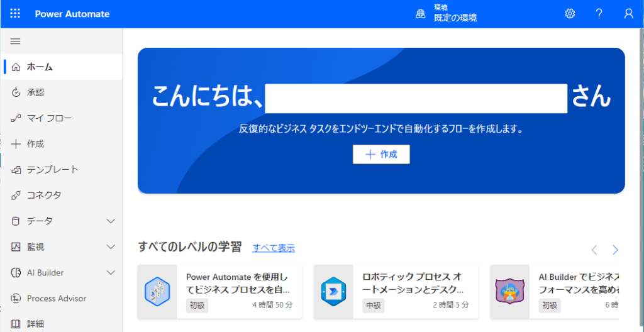Viewport: 644px width, 332px height.
Task: Click the banner description text 反復的なビジネス タスク
Action: click(381, 130)
